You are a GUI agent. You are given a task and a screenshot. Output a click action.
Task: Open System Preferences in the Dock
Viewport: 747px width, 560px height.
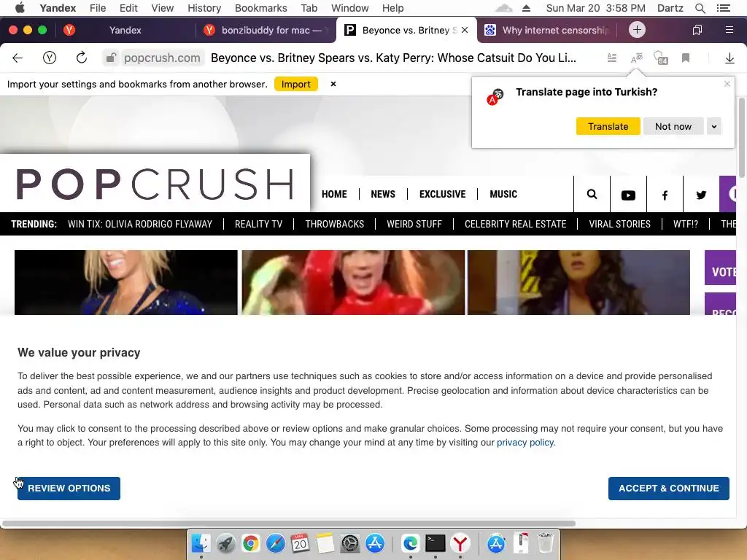pyautogui.click(x=350, y=542)
